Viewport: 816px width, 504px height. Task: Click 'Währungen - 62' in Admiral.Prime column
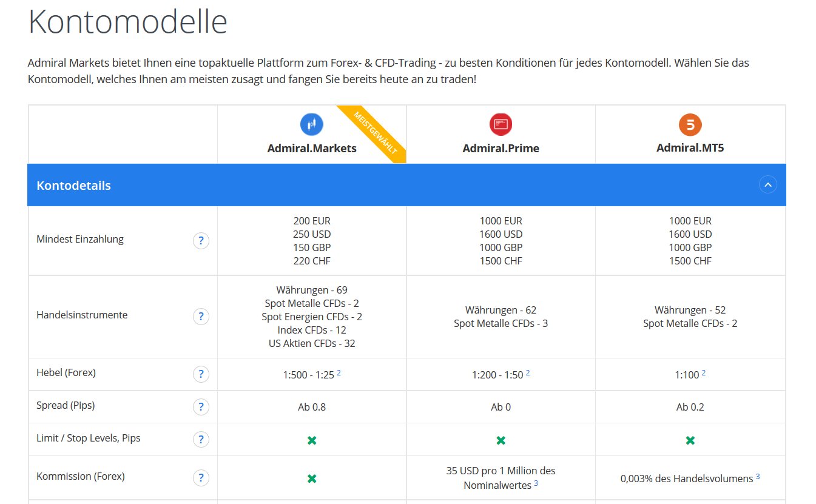pos(501,310)
